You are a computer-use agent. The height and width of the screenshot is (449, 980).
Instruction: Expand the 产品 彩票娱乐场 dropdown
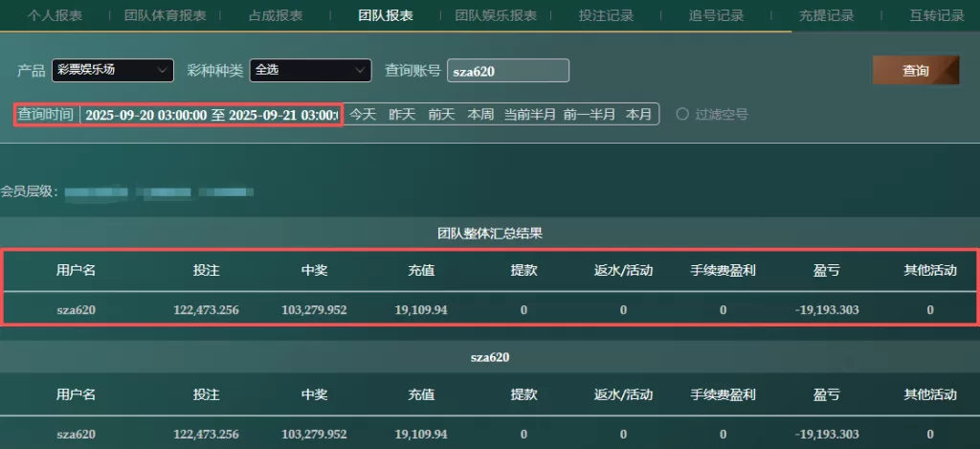coord(113,70)
